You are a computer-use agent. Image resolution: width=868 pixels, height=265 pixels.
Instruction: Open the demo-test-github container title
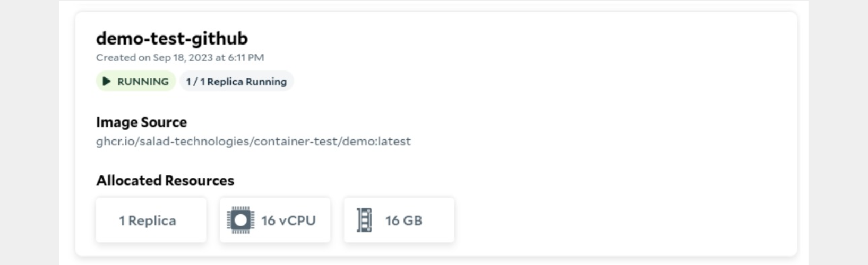(x=172, y=38)
